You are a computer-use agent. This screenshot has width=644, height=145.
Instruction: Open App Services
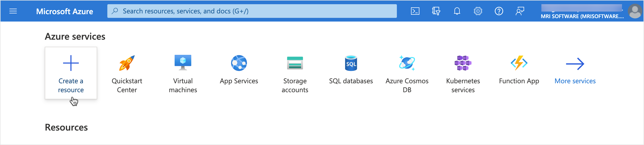239,70
